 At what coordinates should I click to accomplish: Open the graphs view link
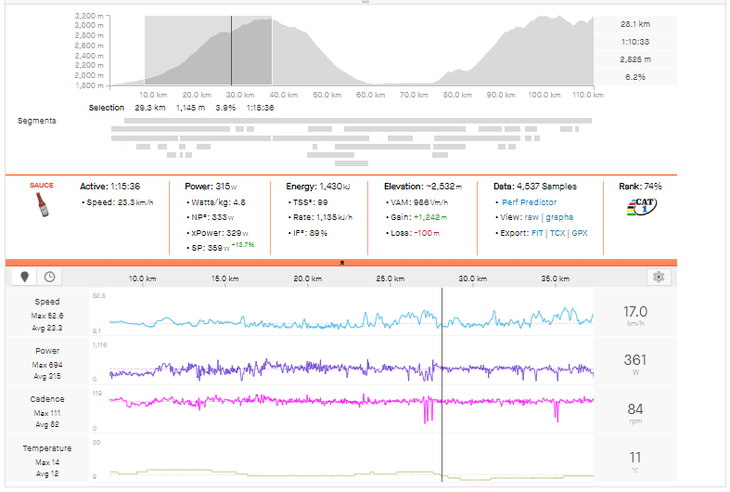(560, 217)
